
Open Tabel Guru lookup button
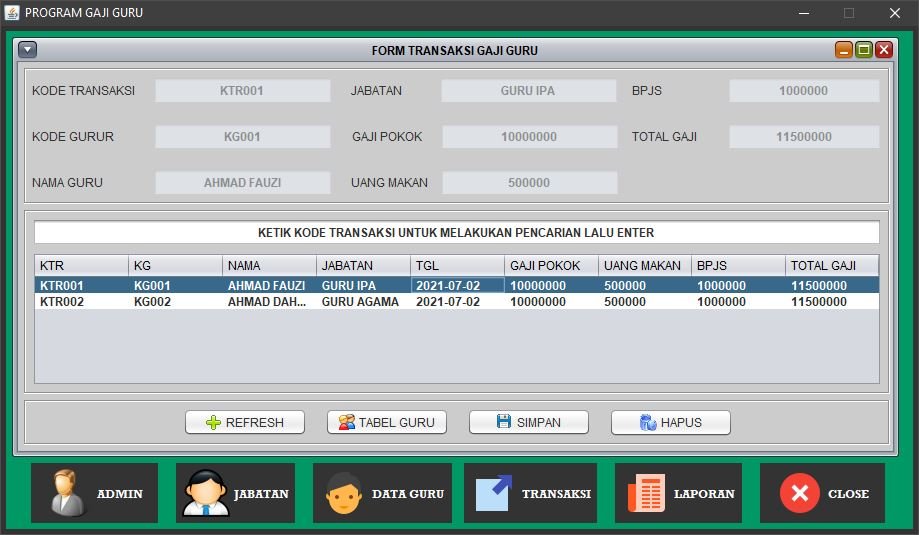pyautogui.click(x=386, y=422)
